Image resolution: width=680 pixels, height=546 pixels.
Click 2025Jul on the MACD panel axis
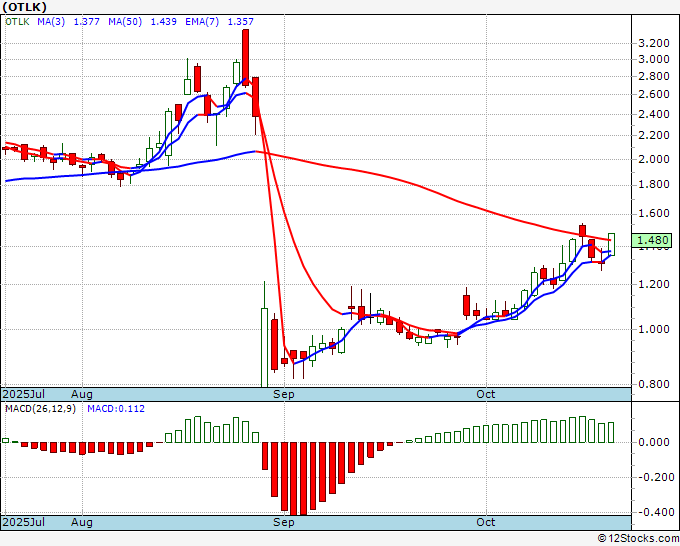(23, 522)
